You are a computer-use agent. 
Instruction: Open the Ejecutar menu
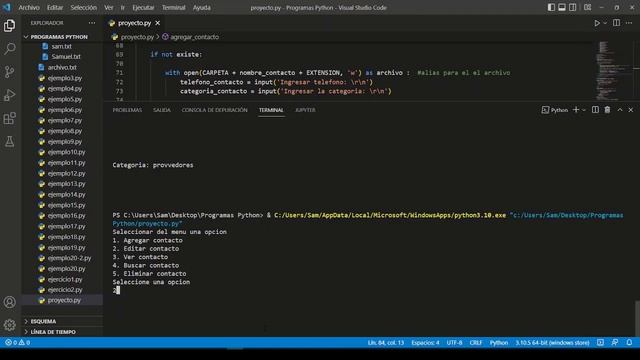tap(143, 7)
